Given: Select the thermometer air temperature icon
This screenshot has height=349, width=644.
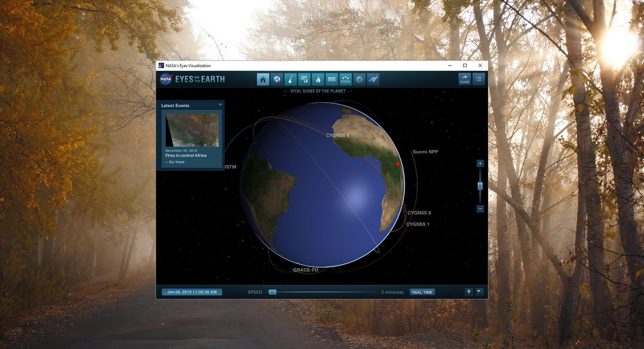Looking at the screenshot, I should point(291,79).
